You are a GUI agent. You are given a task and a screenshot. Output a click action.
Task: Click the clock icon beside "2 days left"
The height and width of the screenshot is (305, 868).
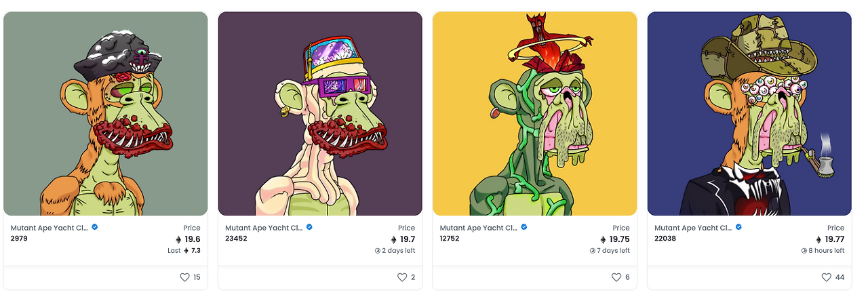(x=378, y=251)
